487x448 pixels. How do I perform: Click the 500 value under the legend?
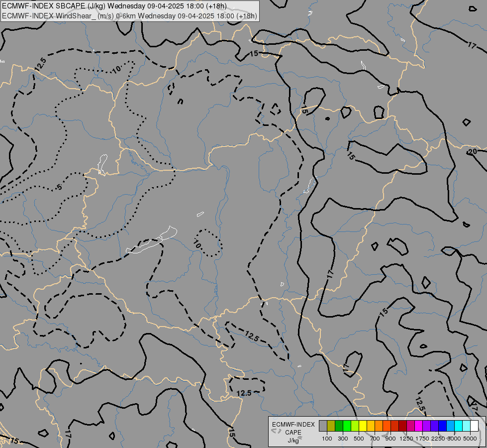tap(359, 439)
